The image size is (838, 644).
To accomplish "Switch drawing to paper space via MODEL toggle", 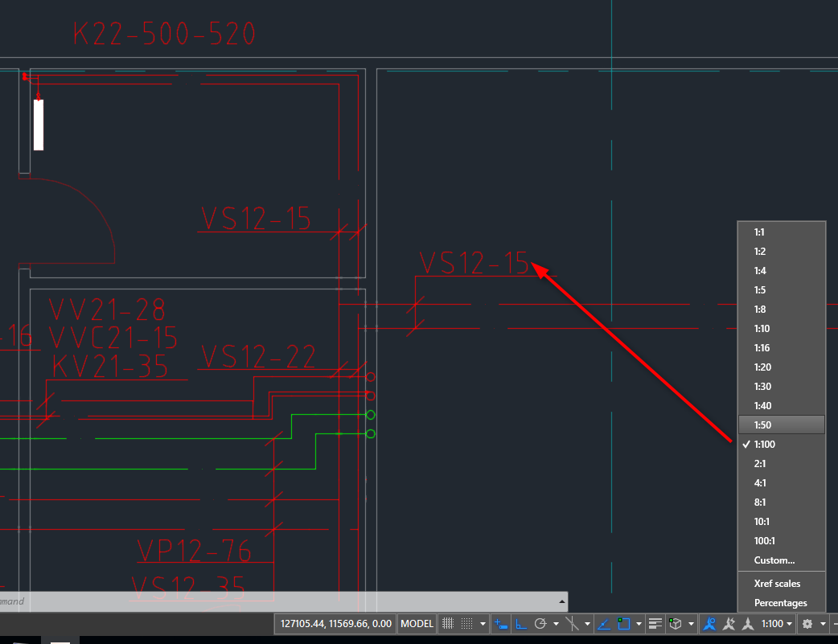I will click(x=417, y=623).
